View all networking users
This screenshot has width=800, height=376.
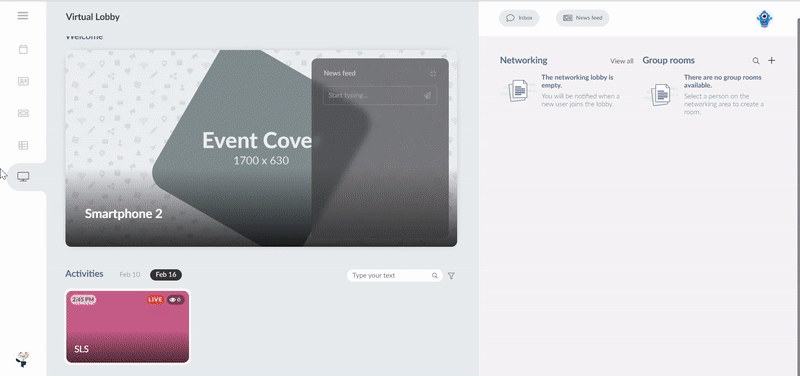(x=621, y=61)
